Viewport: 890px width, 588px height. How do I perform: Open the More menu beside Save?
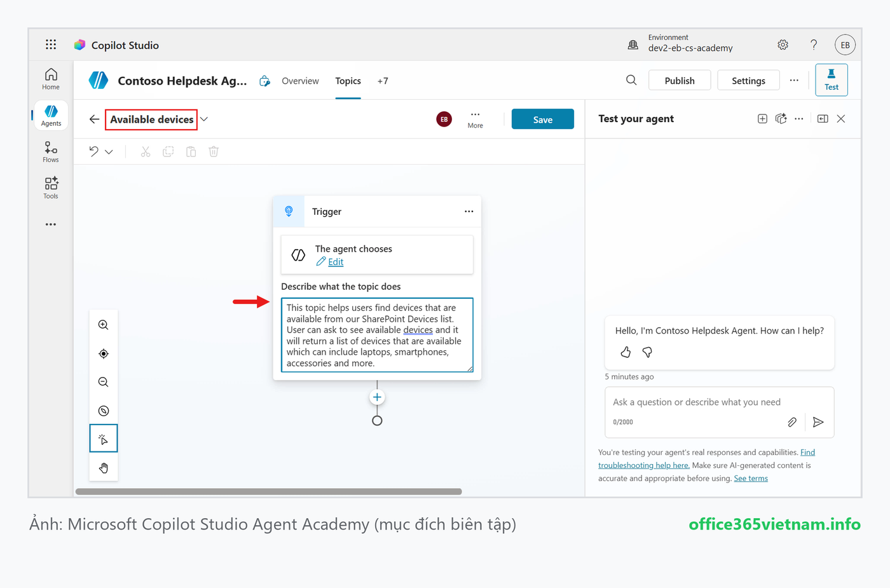(x=476, y=119)
